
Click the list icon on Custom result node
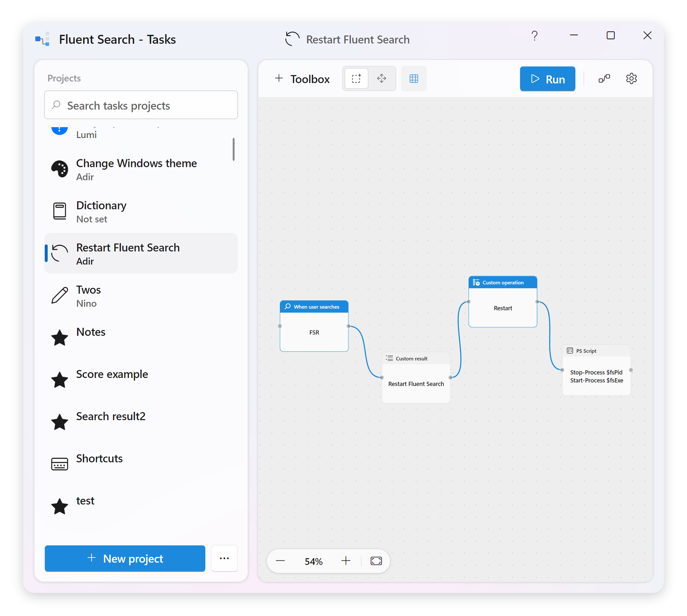pos(389,358)
